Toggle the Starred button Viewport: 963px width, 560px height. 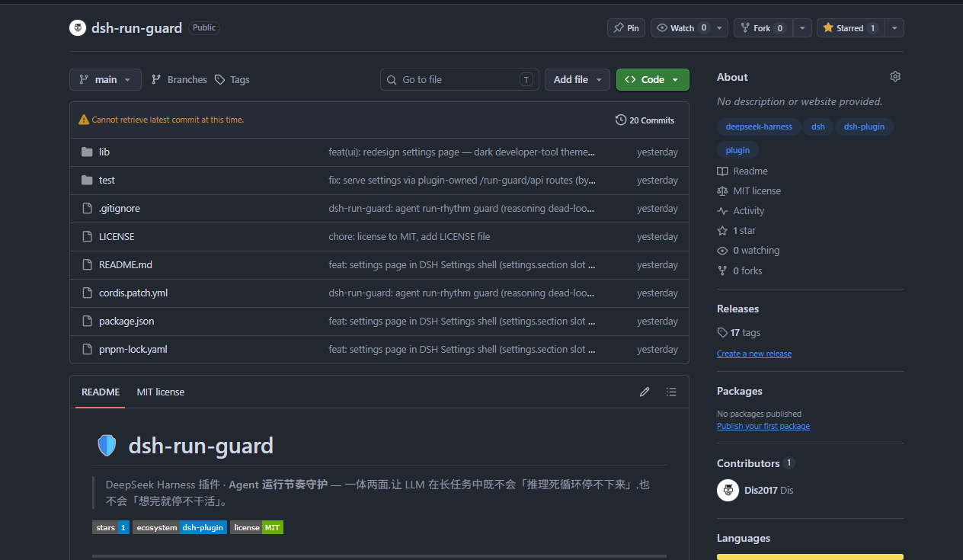[x=850, y=28]
